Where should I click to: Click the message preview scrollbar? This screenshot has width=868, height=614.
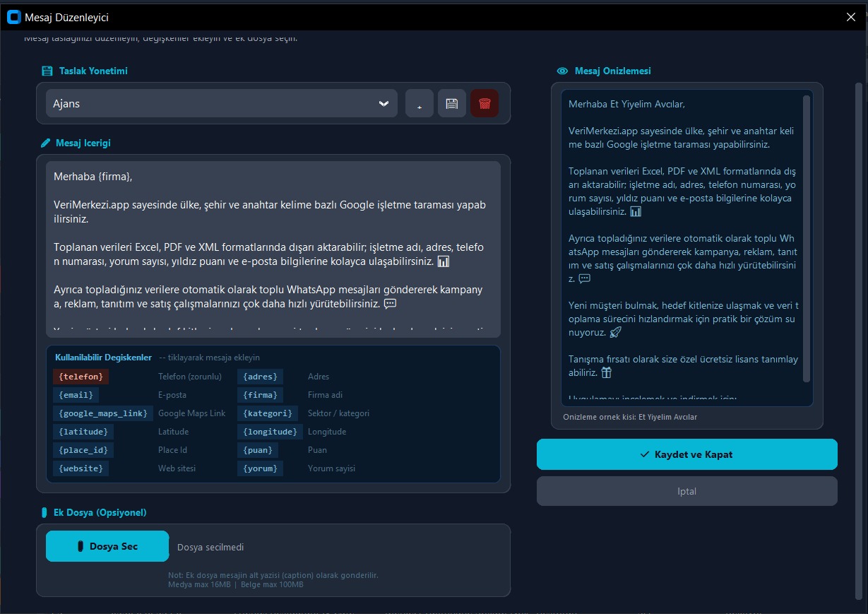click(807, 239)
